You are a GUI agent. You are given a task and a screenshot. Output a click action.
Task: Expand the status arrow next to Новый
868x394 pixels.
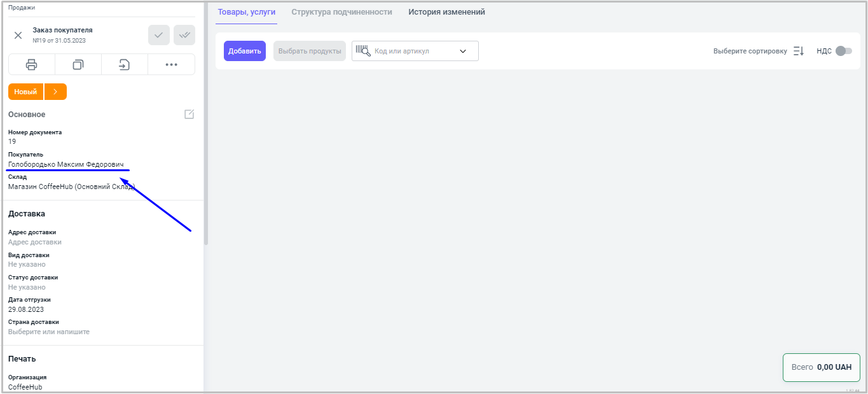pyautogui.click(x=55, y=92)
